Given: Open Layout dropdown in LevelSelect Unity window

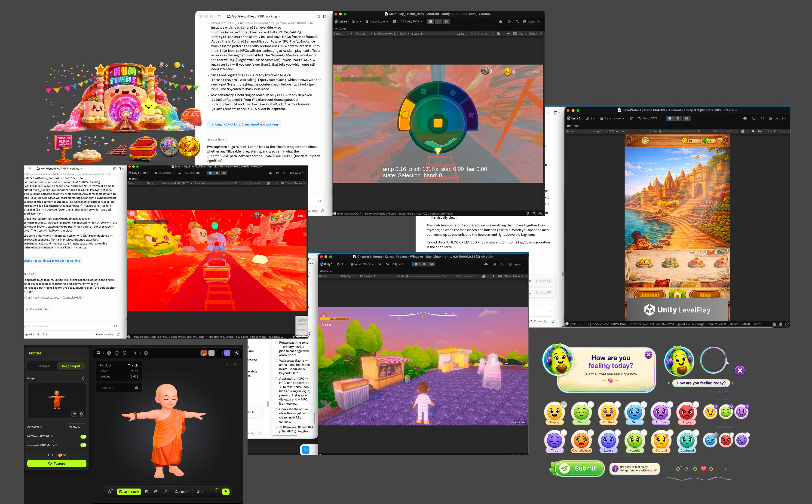Looking at the screenshot, I should [x=778, y=118].
